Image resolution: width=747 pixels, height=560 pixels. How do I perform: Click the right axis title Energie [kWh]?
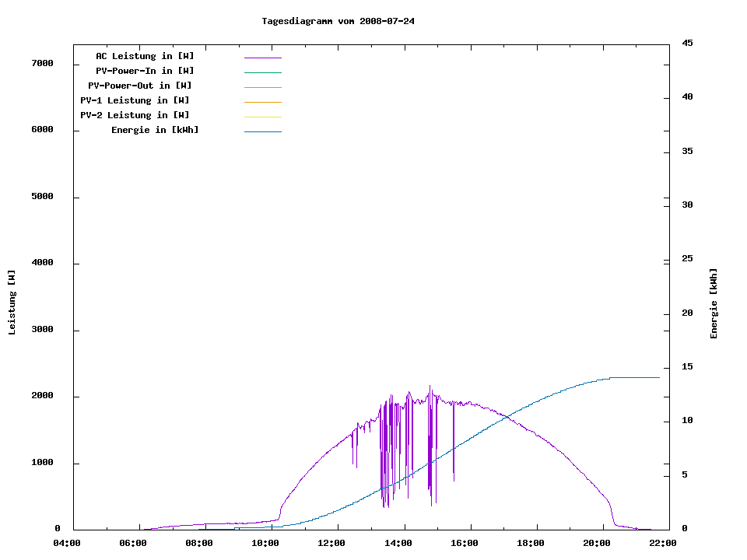714,303
